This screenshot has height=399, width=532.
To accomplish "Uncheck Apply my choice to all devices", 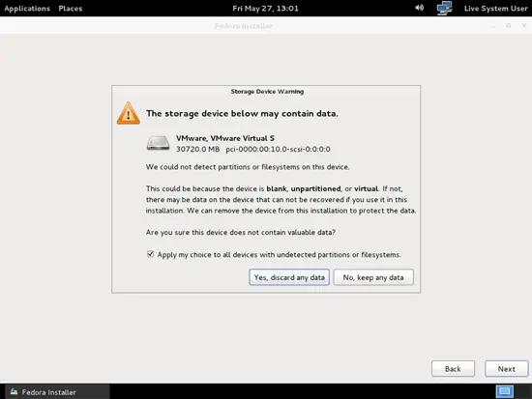I will point(150,254).
